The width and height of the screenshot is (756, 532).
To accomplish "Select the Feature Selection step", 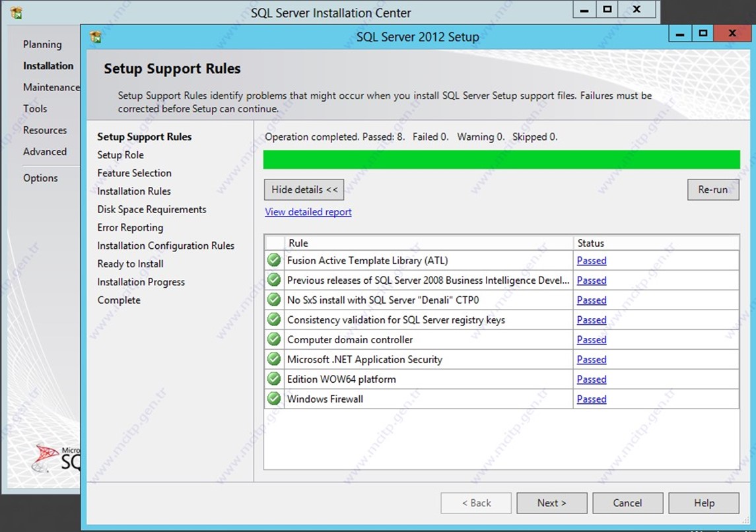I will point(134,173).
